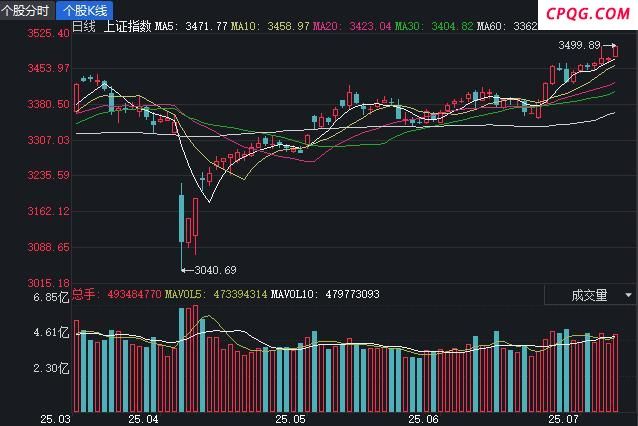Click the 2.30亿 volume axis label
638x426 pixels.
pos(51,369)
